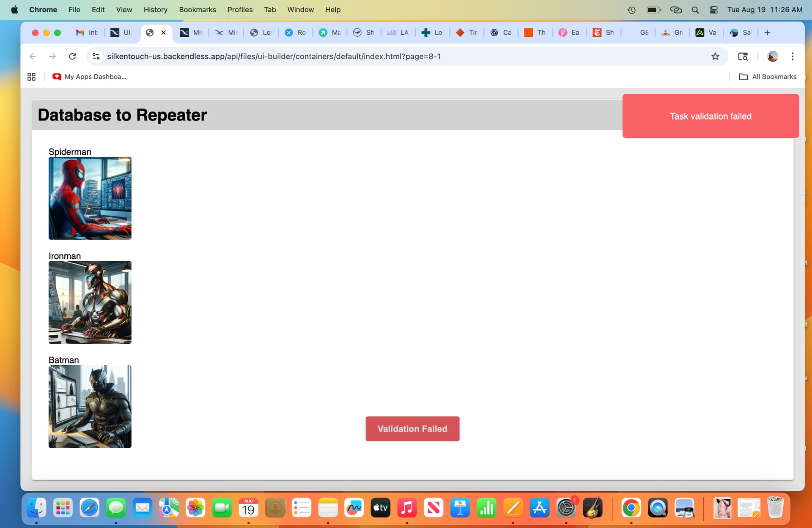812x528 pixels.
Task: Open Launchpad from the dock
Action: 63,508
